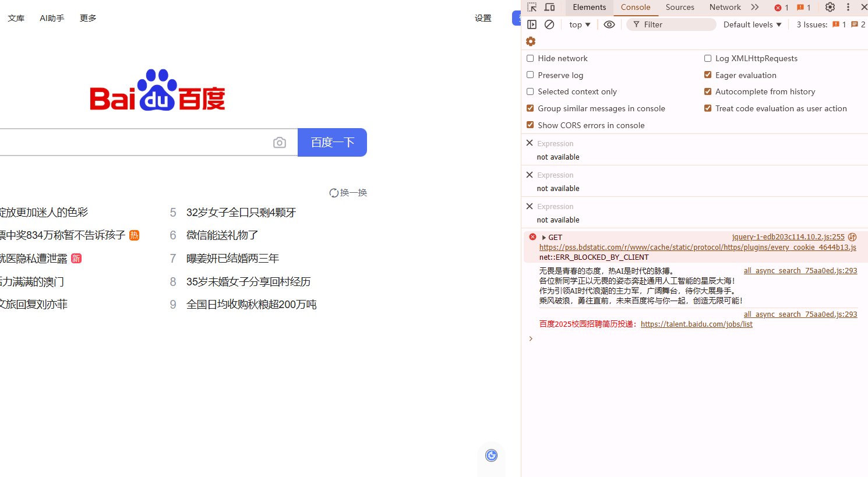The height and width of the screenshot is (477, 868).
Task: Expand the GET error message triangle
Action: [x=544, y=238]
